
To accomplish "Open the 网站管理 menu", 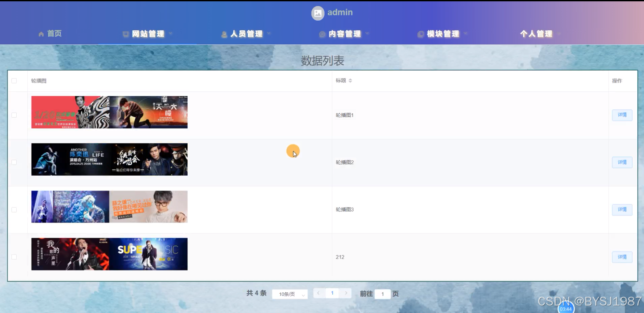I will coord(148,34).
